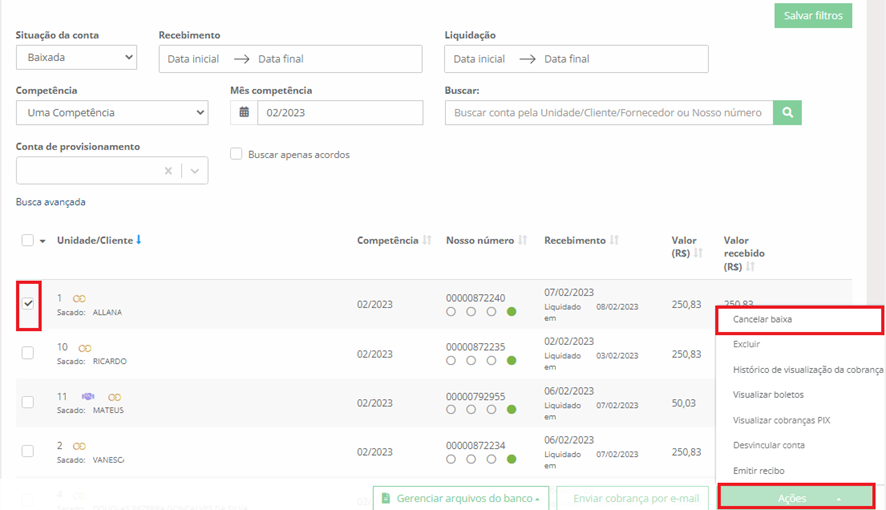Click the purple handshake icon on unit 11
The width and height of the screenshot is (886, 510).
point(88,396)
